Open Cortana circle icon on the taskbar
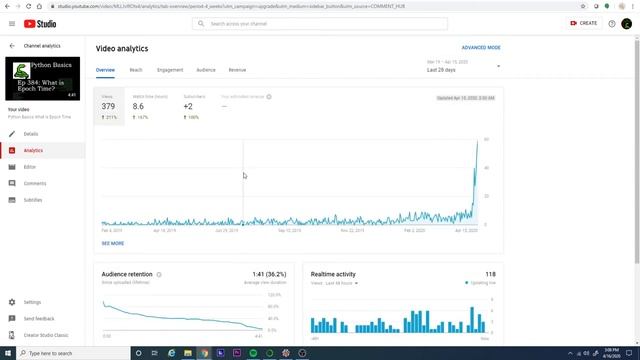Image resolution: width=640 pixels, height=360 pixels. 138,353
